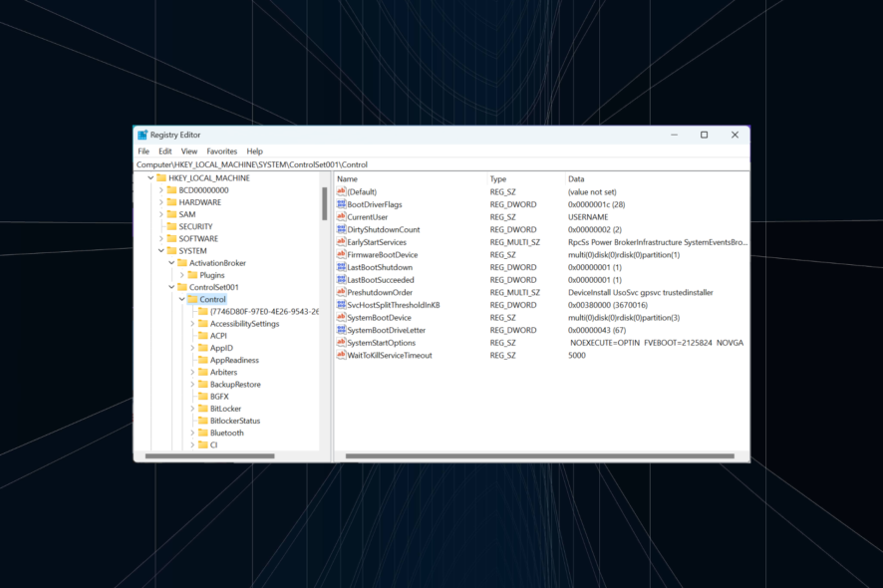883x588 pixels.
Task: Open the Favorites menu
Action: pos(222,150)
